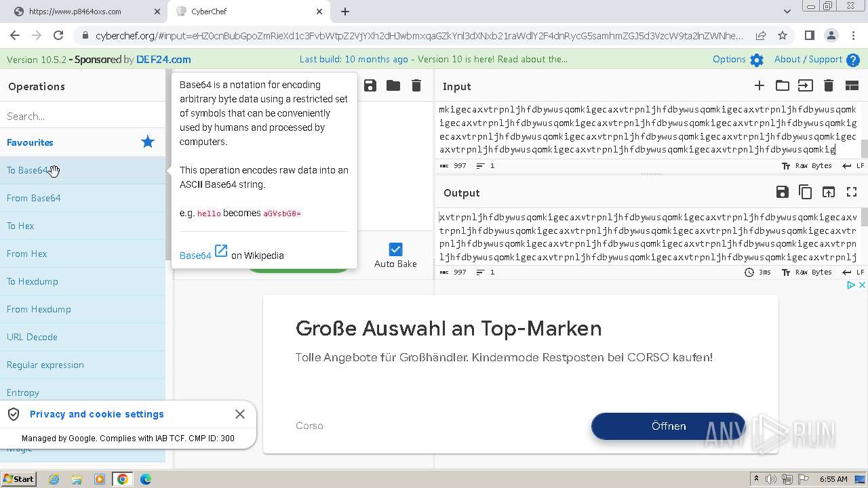Viewport: 868px width, 488px height.
Task: Open the Version 10 announcement banner
Action: (433, 60)
